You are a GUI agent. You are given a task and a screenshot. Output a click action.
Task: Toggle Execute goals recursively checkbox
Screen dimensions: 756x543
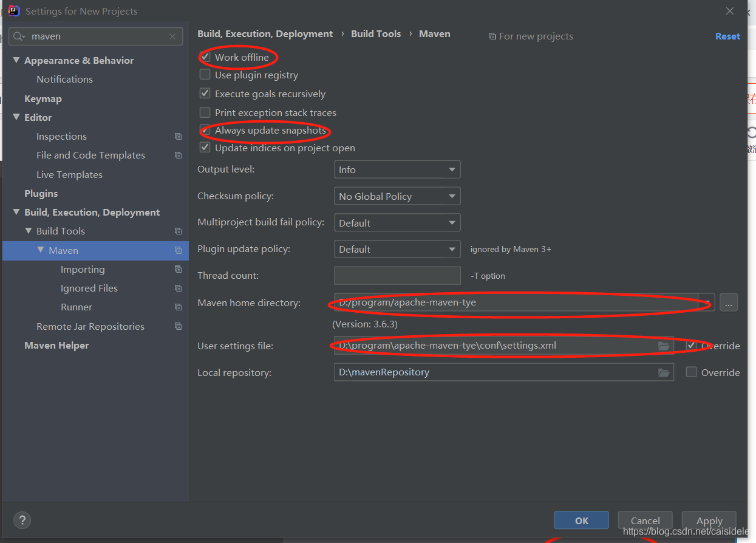(205, 94)
